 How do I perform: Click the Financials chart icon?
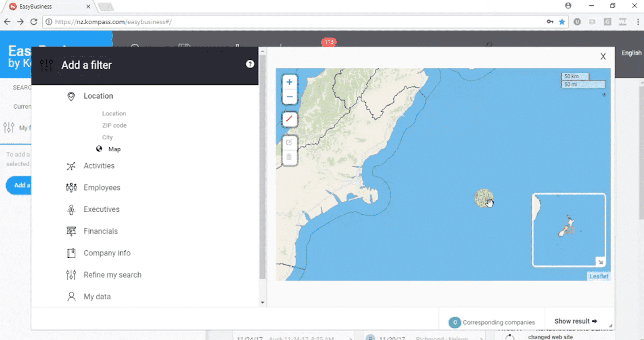point(71,231)
